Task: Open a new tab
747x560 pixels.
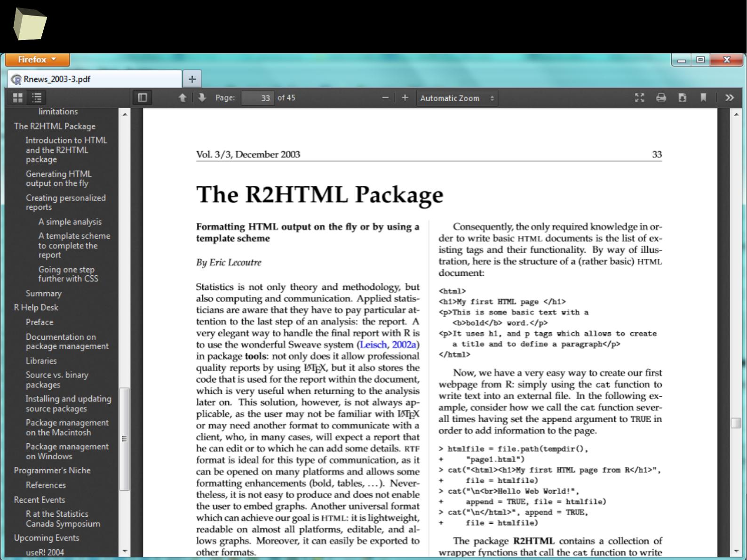Action: [x=192, y=79]
